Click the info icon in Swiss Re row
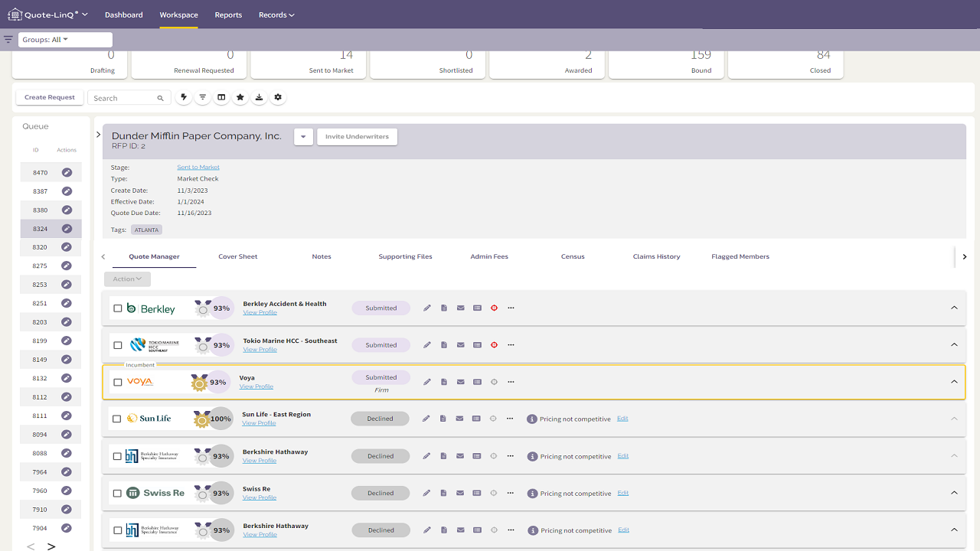Screen dimensions: 980x551 coord(532,494)
